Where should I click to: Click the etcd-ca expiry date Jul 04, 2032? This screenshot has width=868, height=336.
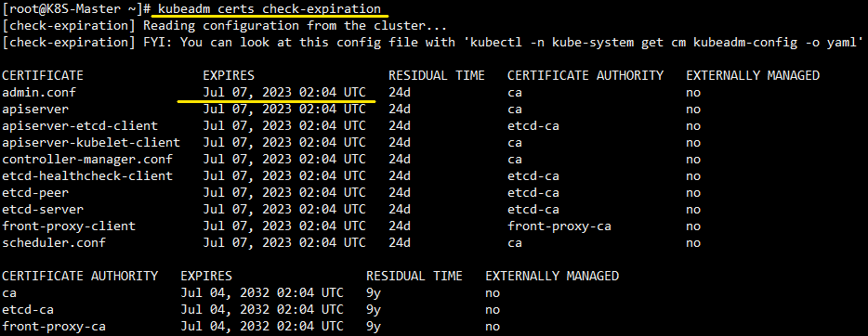click(x=262, y=309)
